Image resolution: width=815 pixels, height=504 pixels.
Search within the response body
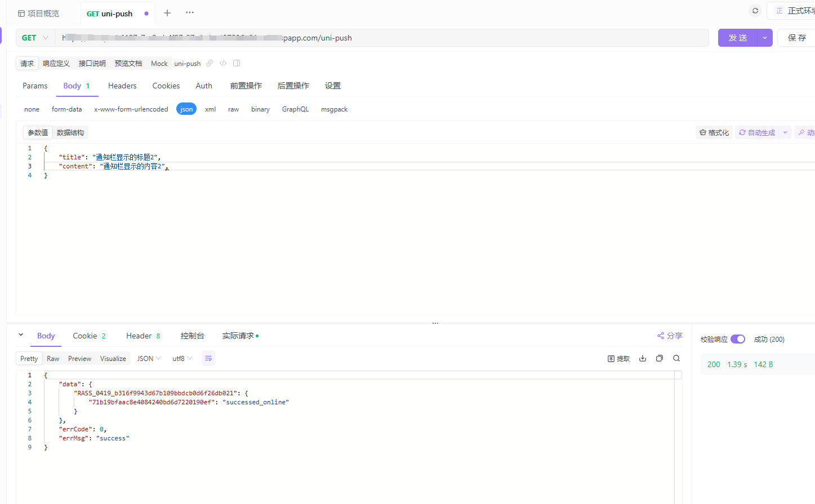pyautogui.click(x=676, y=358)
